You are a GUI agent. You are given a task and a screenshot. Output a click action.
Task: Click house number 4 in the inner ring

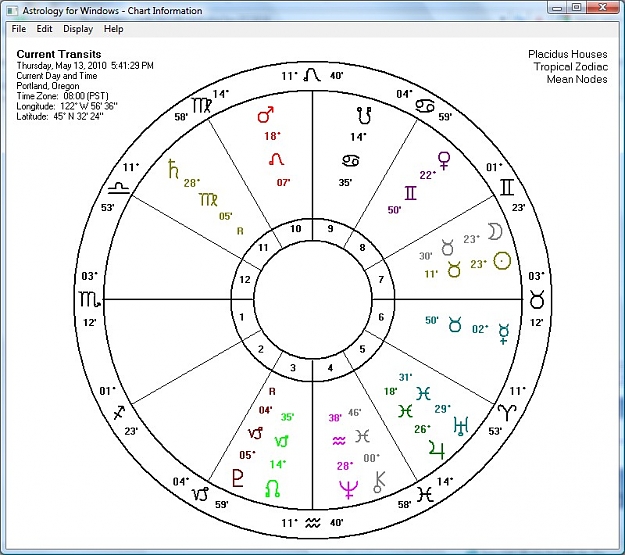point(330,368)
